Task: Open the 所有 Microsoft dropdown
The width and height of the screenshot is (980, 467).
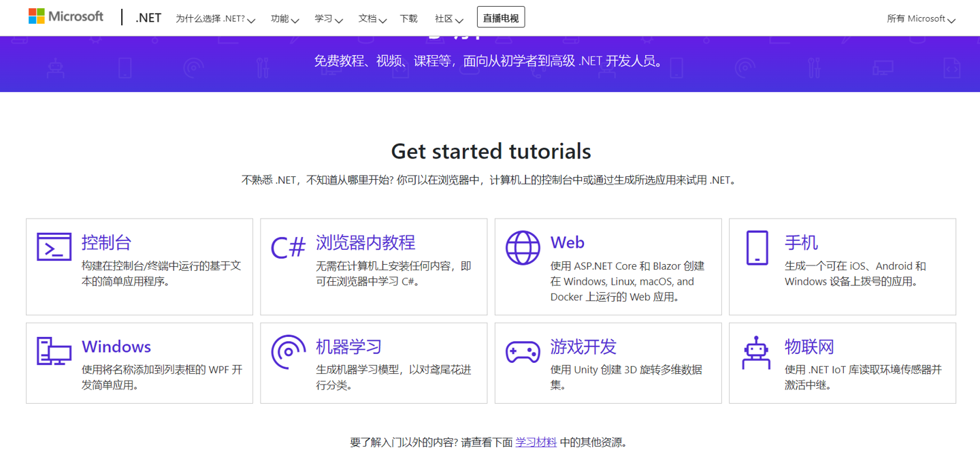Action: tap(921, 19)
